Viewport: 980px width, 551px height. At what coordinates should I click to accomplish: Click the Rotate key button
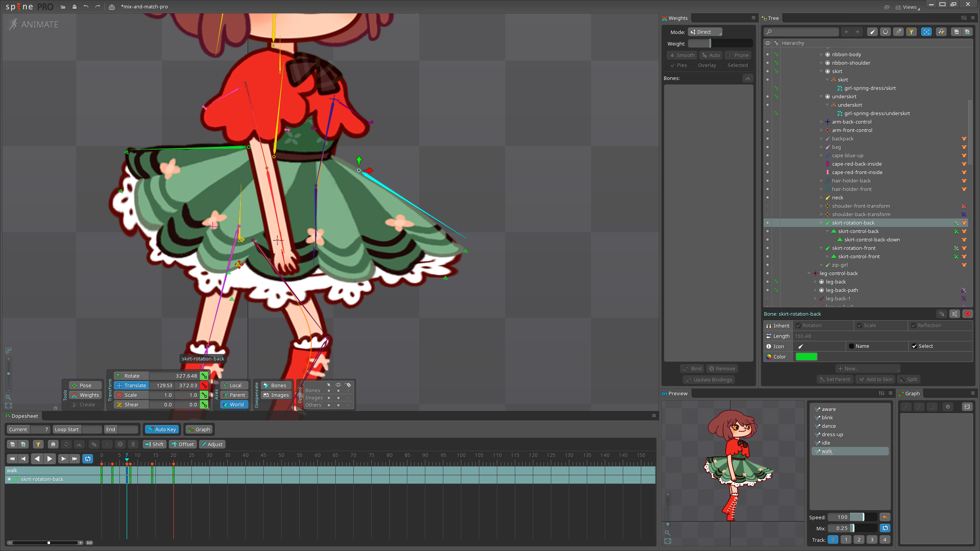204,376
